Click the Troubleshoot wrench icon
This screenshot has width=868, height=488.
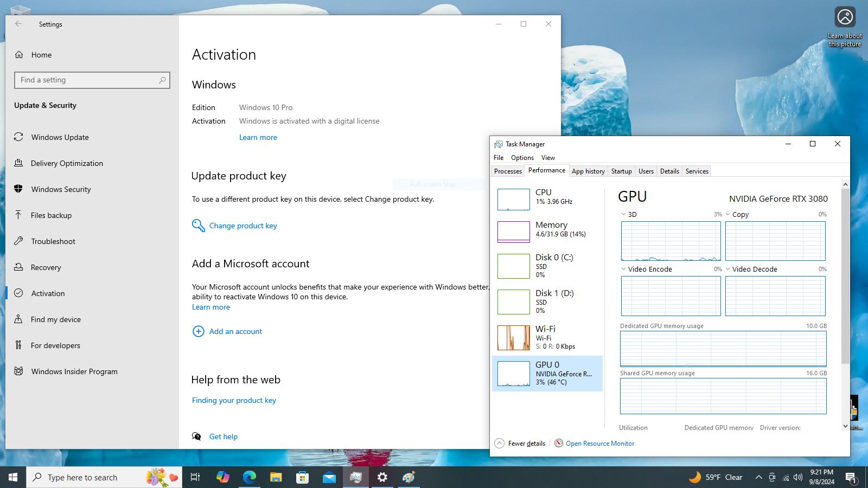(x=18, y=241)
